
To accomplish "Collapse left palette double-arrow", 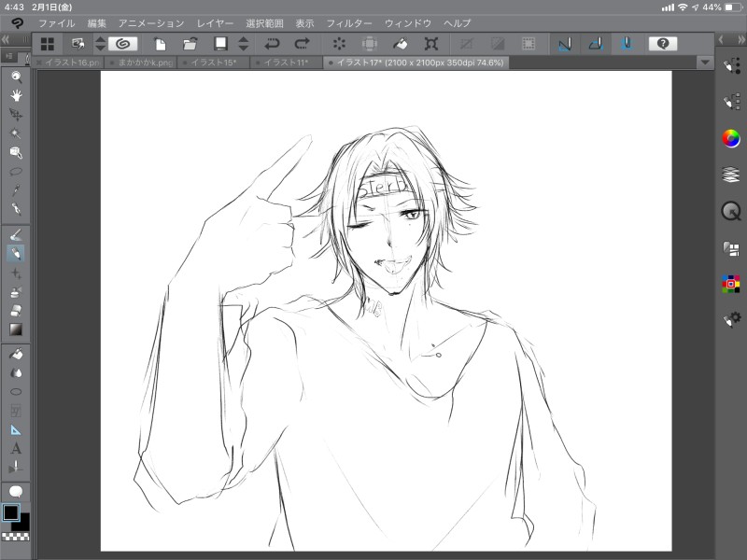I will click(x=6, y=39).
